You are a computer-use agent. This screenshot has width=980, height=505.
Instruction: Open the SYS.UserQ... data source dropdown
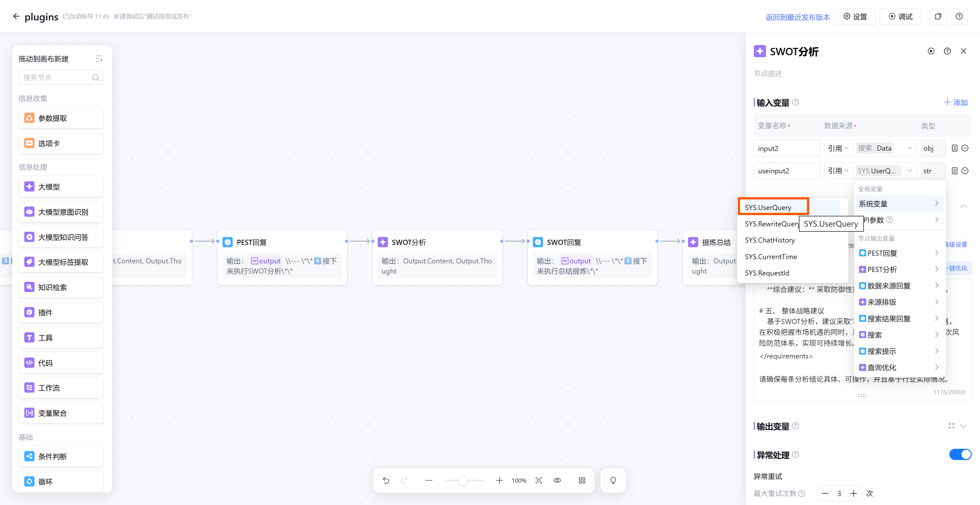tap(885, 171)
